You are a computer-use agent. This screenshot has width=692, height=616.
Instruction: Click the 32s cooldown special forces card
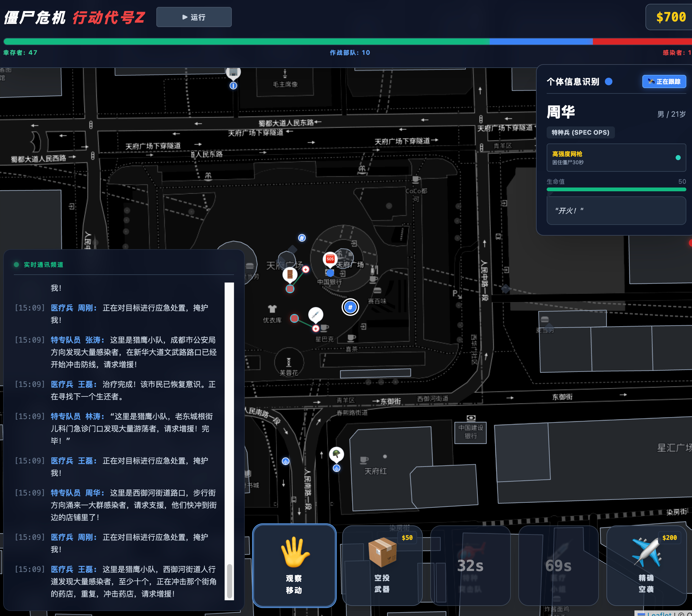pyautogui.click(x=470, y=565)
